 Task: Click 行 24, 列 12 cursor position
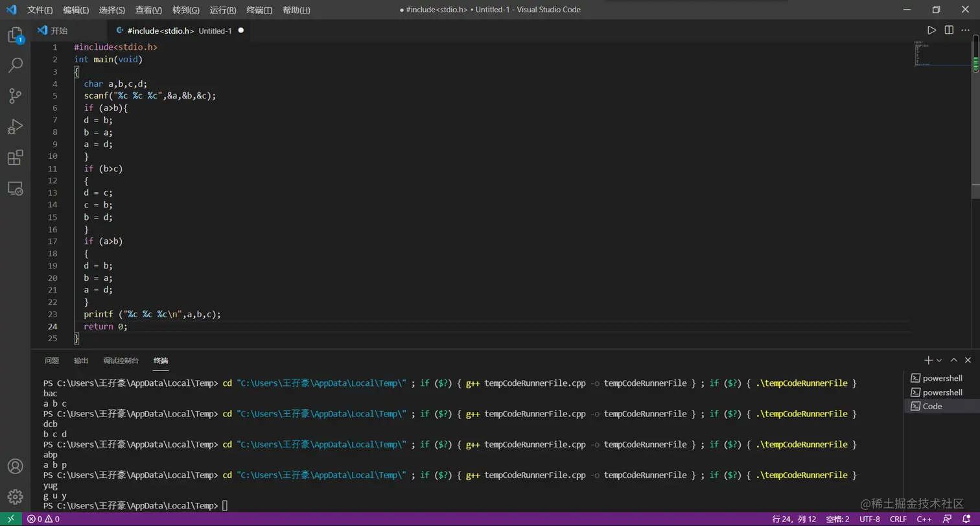pos(794,519)
